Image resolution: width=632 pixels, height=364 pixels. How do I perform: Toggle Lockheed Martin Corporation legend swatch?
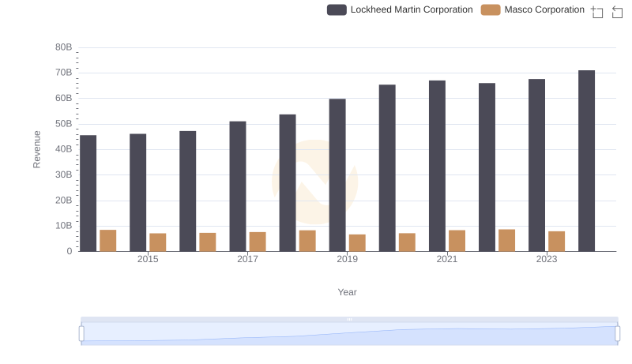coord(337,9)
